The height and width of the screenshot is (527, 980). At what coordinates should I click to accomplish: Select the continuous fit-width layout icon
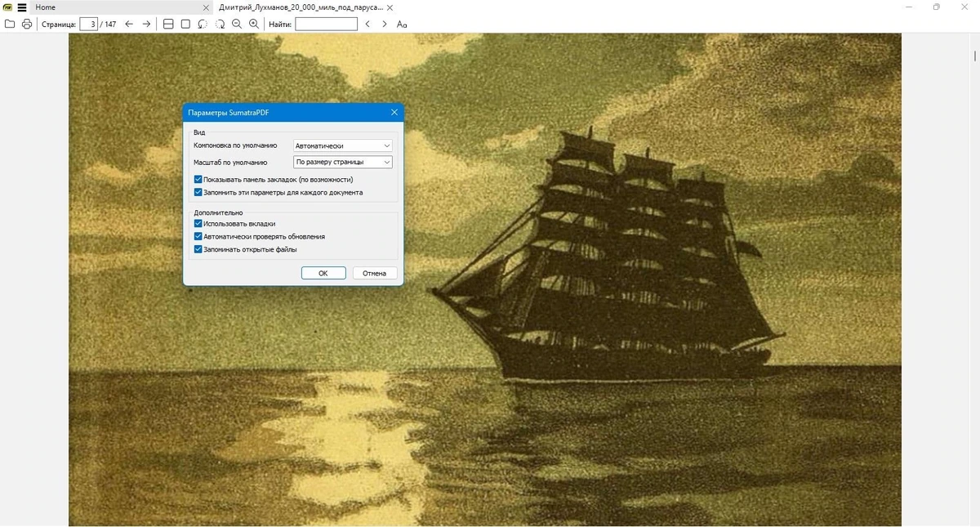pyautogui.click(x=168, y=24)
